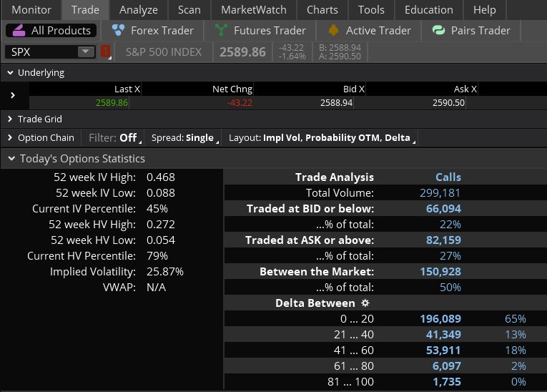This screenshot has width=547, height=392.
Task: Open the Layout dropdown
Action: click(321, 138)
